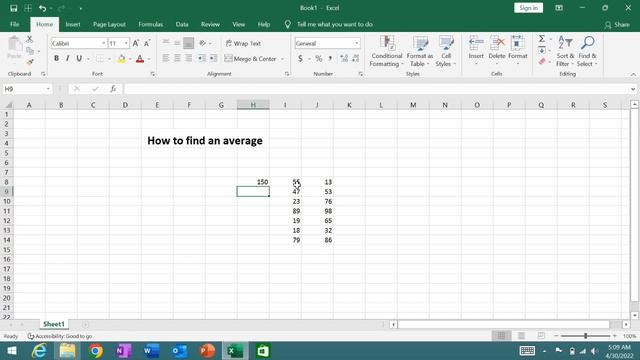Viewport: 640px width, 360px height.
Task: Click the Undo arrow icon
Action: click(x=42, y=8)
